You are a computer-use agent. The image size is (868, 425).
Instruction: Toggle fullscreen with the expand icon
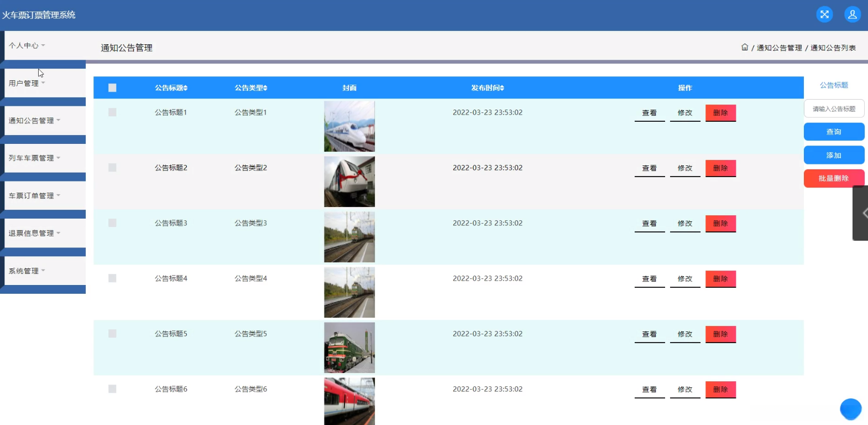tap(824, 14)
